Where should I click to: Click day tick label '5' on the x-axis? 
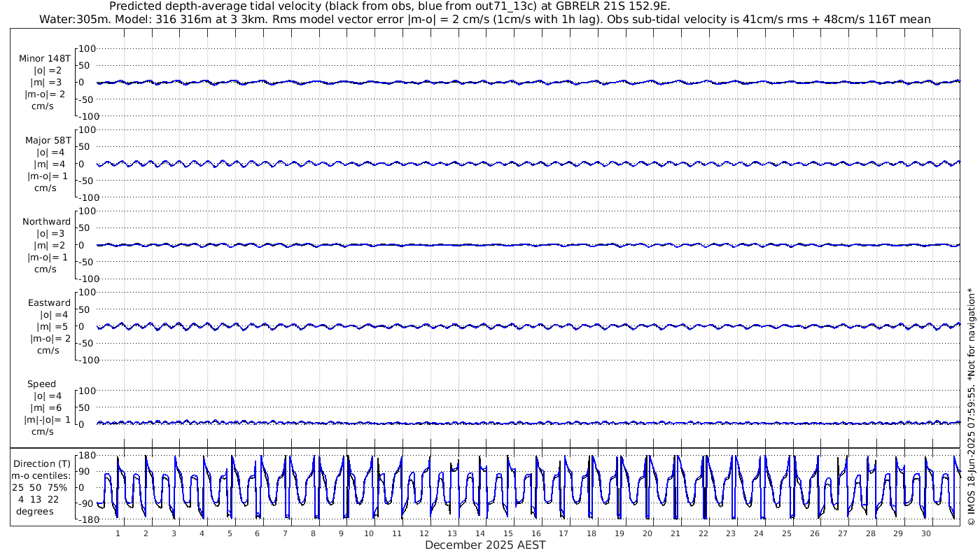pos(229,533)
